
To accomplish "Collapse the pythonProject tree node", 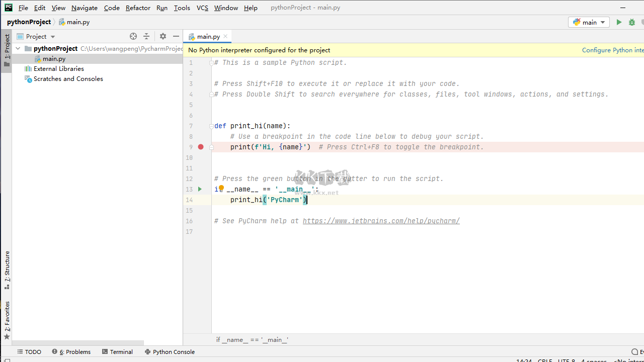I will (x=18, y=49).
